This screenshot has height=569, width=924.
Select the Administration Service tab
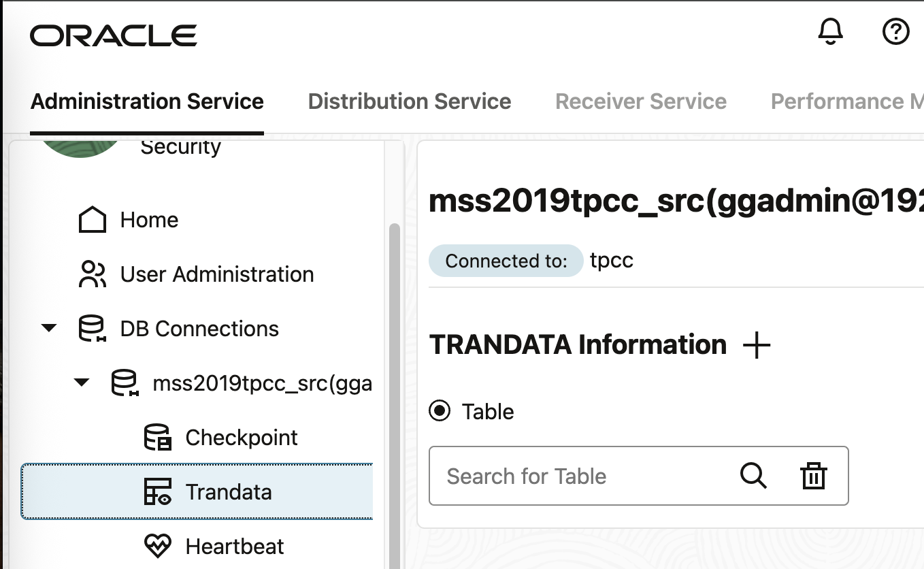(147, 101)
